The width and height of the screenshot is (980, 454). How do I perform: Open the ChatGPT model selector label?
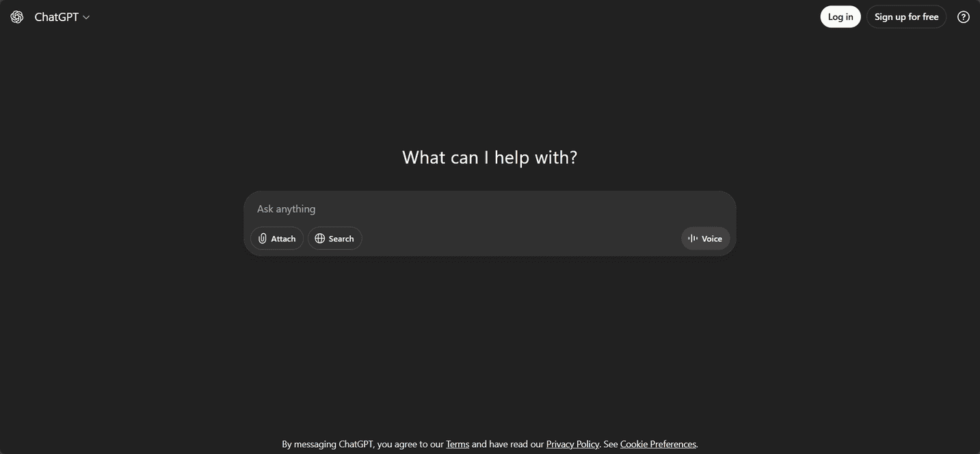(57, 17)
